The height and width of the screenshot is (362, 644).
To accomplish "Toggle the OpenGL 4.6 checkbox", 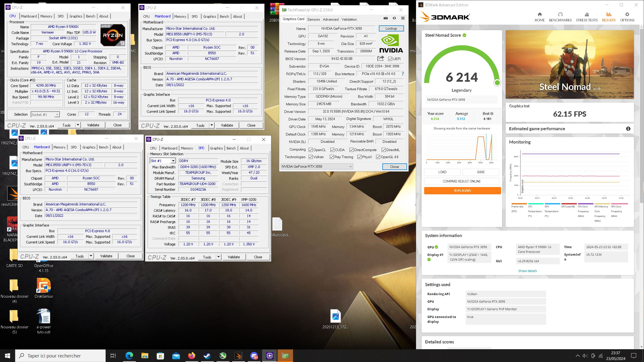I will coord(378,157).
